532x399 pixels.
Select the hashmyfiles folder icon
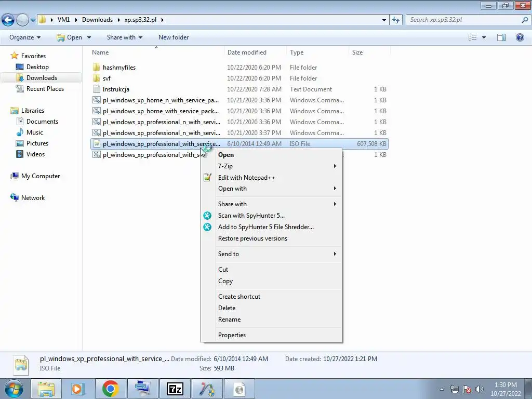coord(96,67)
